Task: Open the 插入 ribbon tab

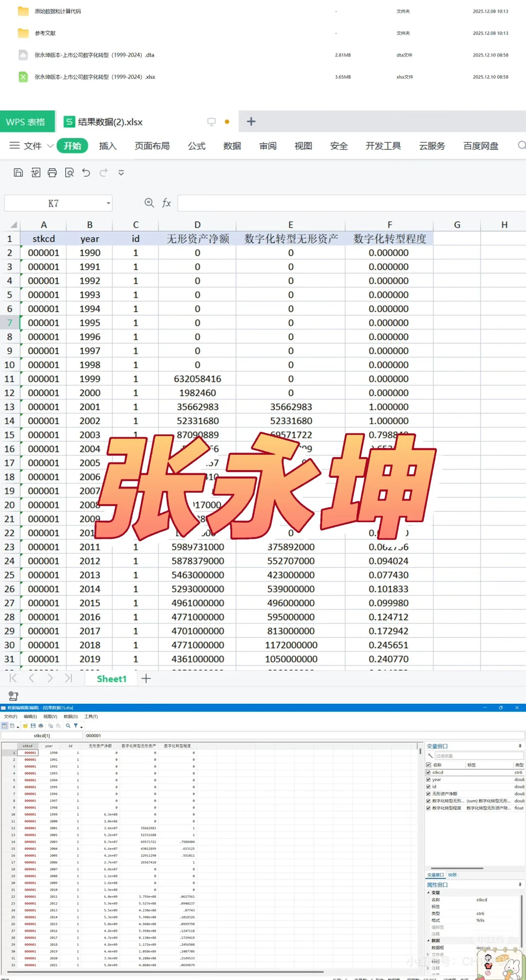Action: (x=108, y=146)
